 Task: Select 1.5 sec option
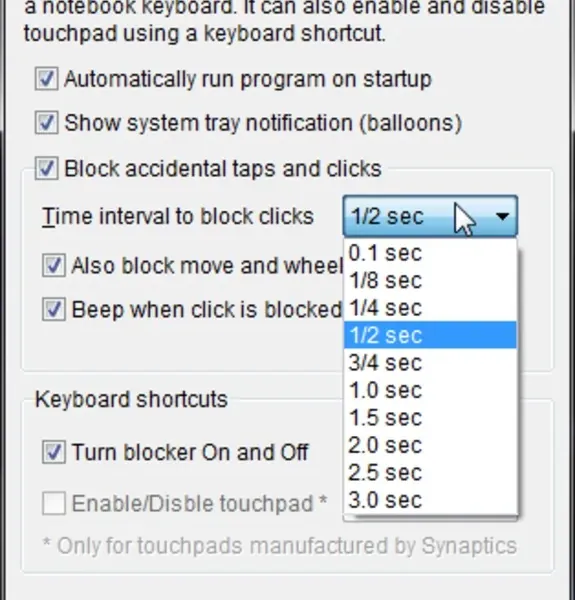coord(430,417)
